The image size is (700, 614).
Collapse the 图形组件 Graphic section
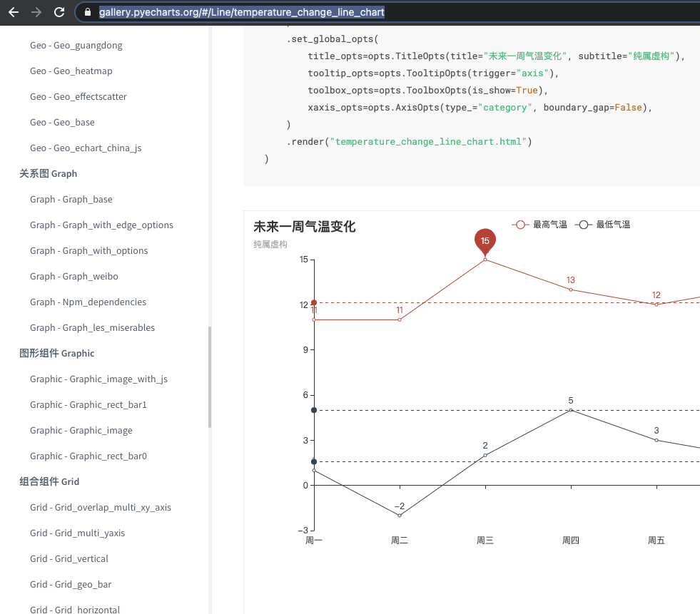pyautogui.click(x=57, y=353)
